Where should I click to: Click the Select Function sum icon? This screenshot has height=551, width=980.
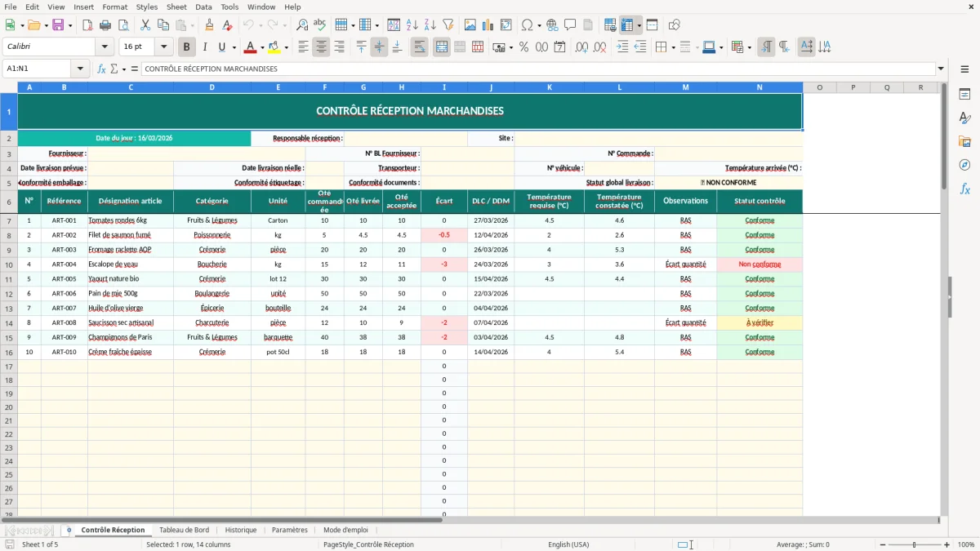coord(114,69)
